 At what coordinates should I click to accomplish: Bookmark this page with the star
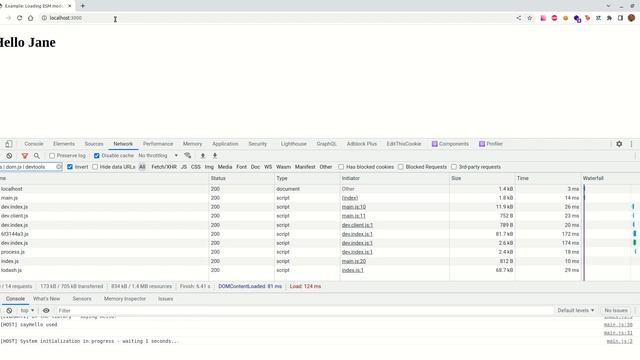(530, 18)
